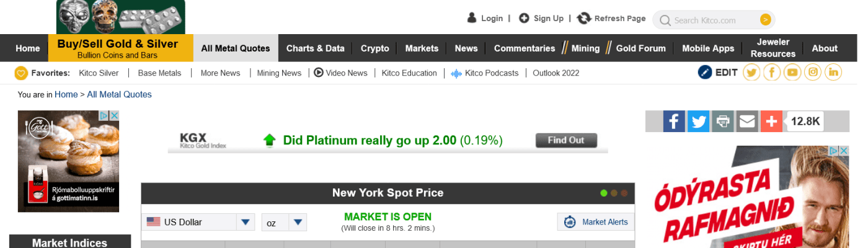Open the LinkedIn social icon
This screenshot has width=868, height=248.
pos(834,73)
